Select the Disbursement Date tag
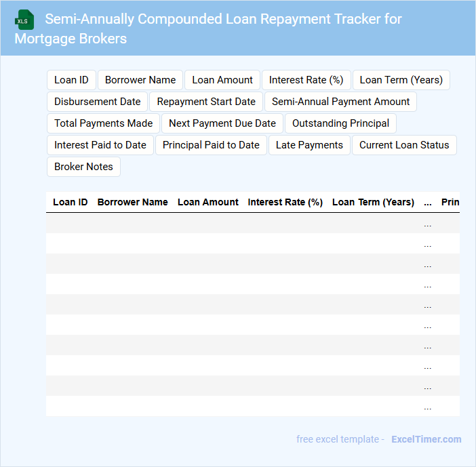This screenshot has height=467, width=476. point(97,102)
